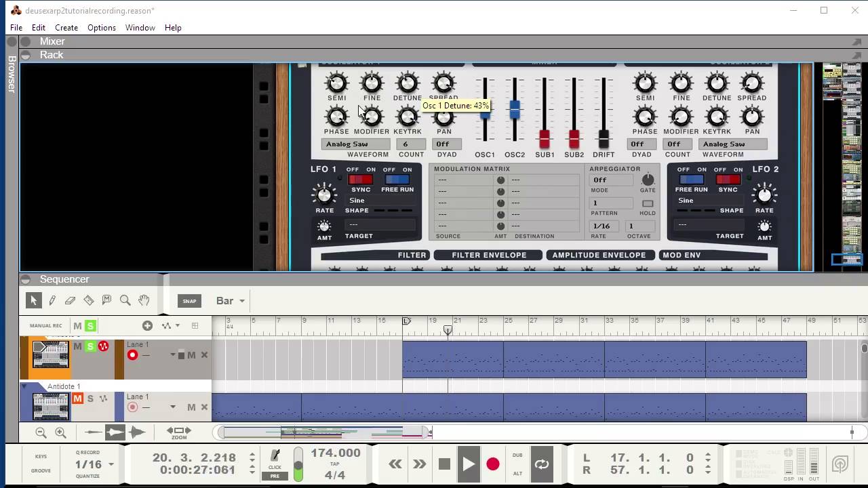
Task: Open the 1/16 quantize dropdown
Action: tap(94, 464)
